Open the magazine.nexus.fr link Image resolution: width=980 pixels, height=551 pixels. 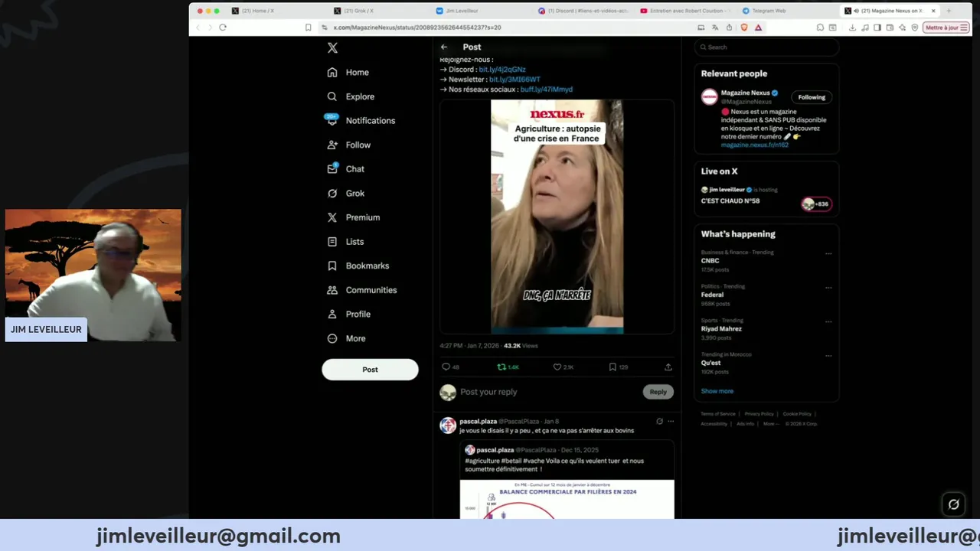coord(754,145)
